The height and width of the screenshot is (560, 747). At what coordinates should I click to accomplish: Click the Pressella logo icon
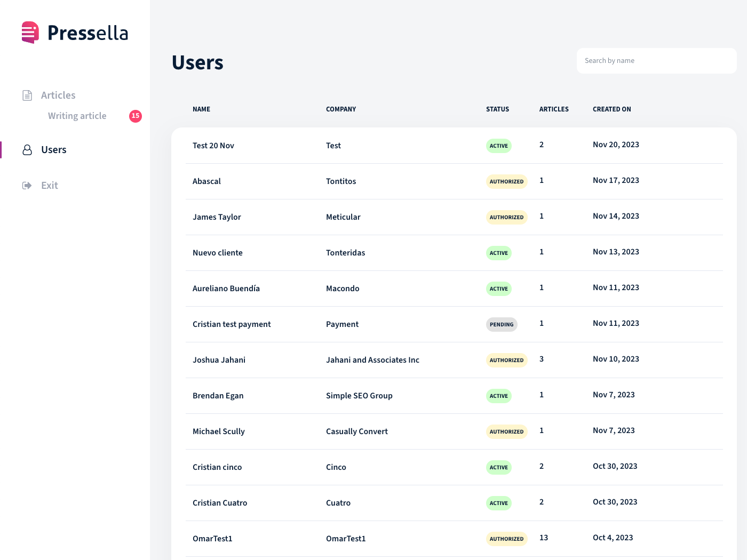pyautogui.click(x=30, y=33)
